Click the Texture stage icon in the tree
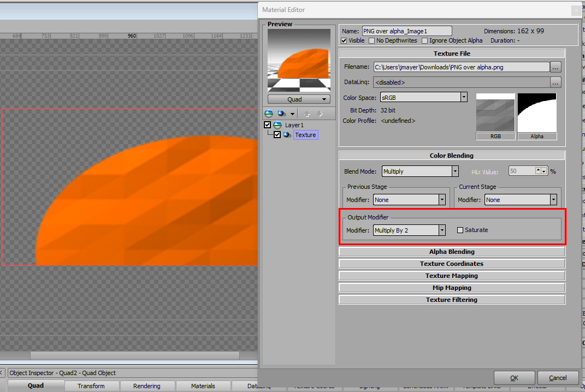585x392 pixels. pos(287,135)
